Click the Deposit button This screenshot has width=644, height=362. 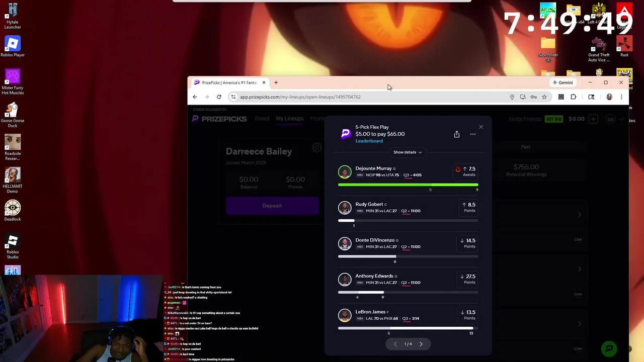click(272, 206)
